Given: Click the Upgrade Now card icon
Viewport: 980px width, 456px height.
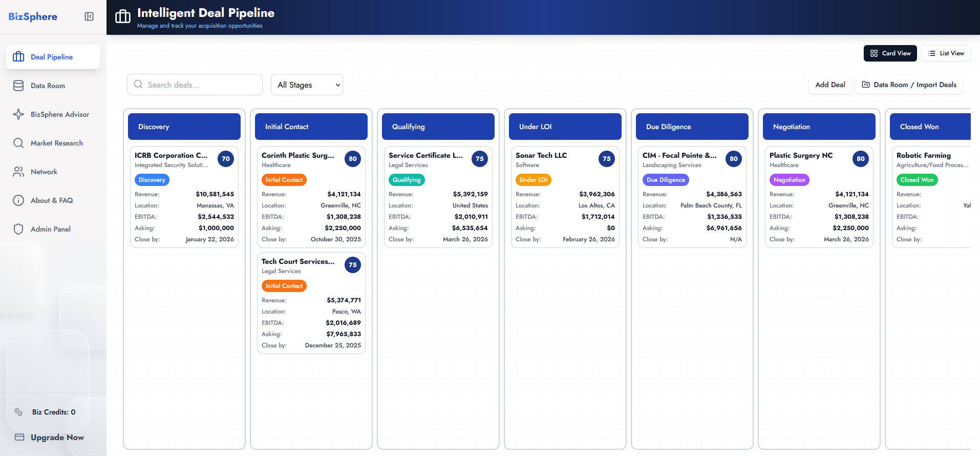Looking at the screenshot, I should [19, 437].
